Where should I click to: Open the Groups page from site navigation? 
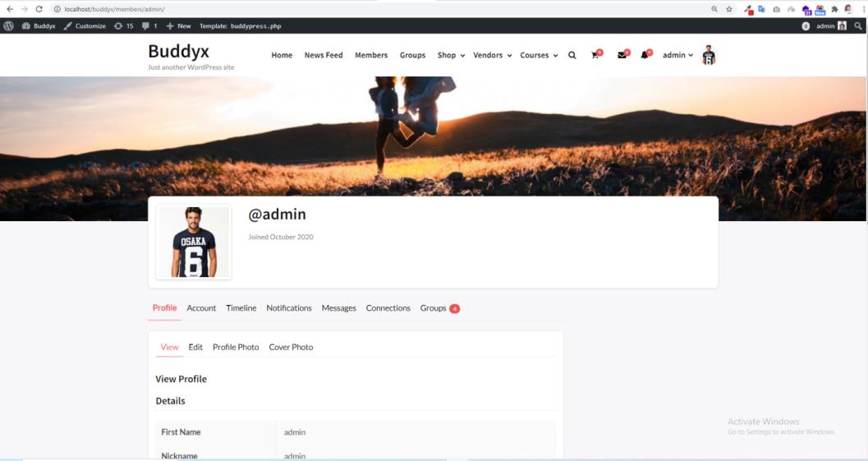(412, 55)
